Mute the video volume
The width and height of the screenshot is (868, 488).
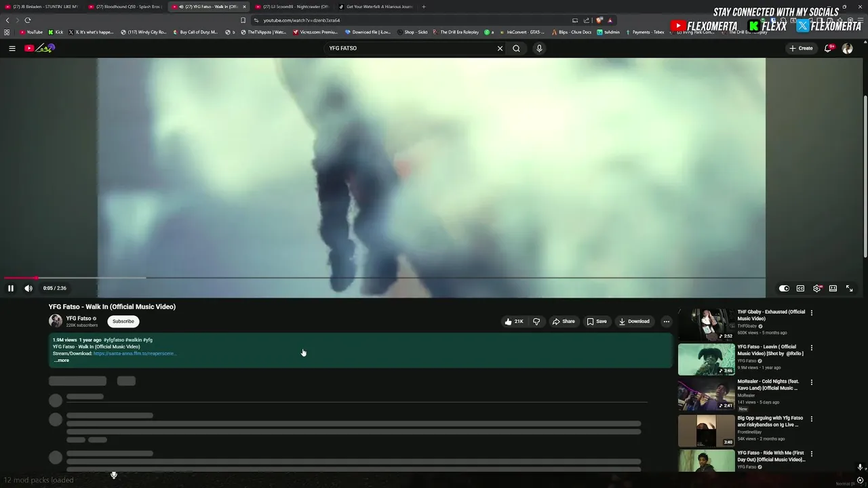(28, 288)
